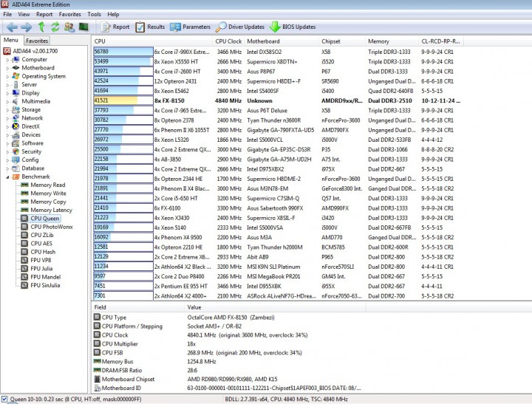532x404 pixels.
Task: Open the File menu
Action: pos(7,14)
